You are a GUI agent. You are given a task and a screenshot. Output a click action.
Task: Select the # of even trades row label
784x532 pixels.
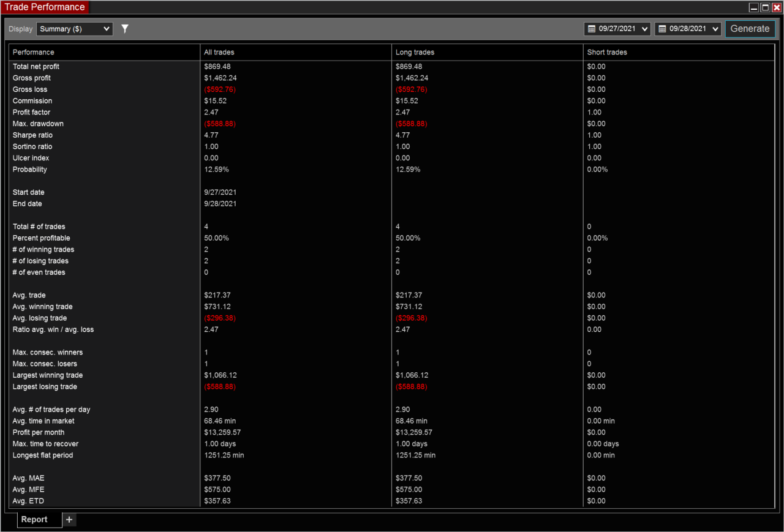(39, 272)
